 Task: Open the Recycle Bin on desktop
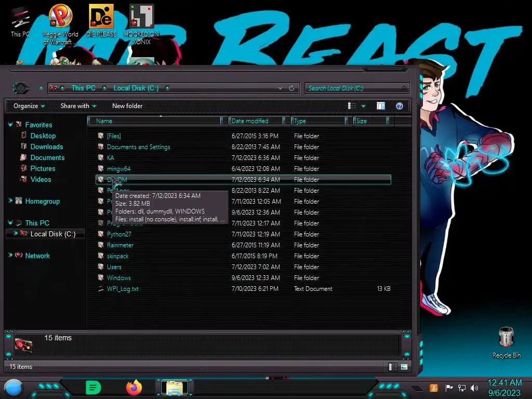pyautogui.click(x=506, y=342)
